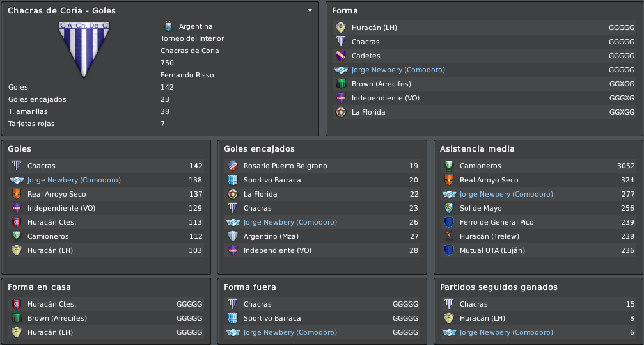Click the Argentina flag icon

click(x=168, y=26)
